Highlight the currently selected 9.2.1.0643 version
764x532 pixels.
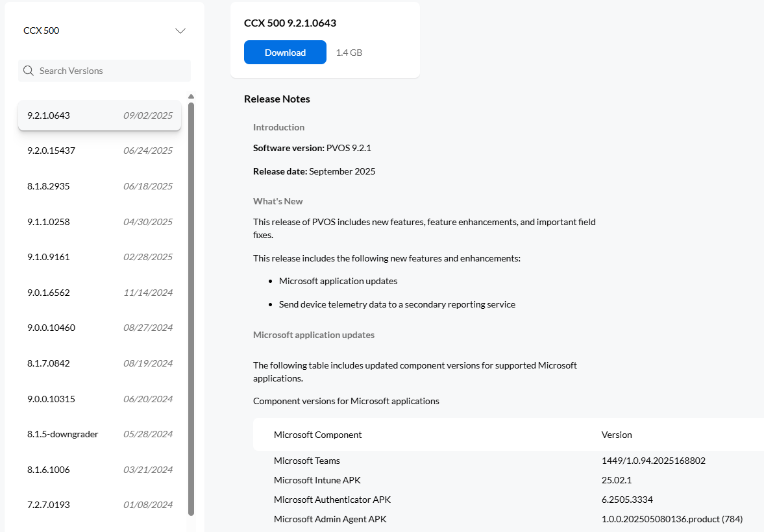(97, 115)
